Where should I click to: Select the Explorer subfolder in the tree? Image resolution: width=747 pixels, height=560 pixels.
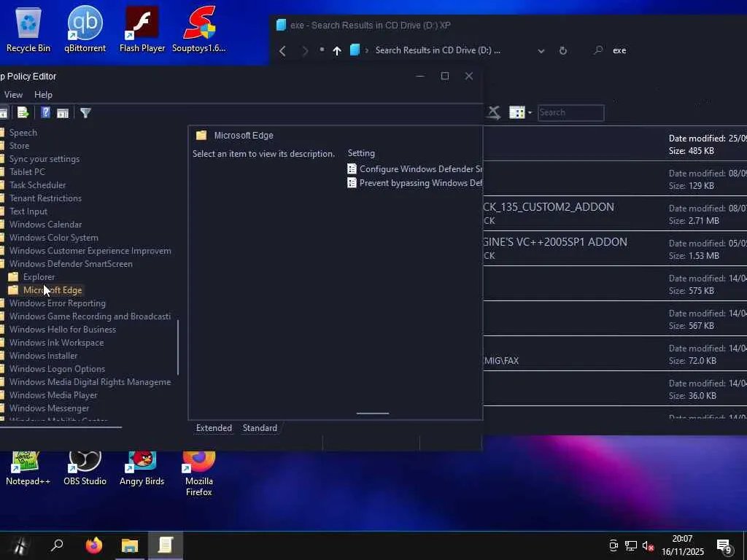[x=39, y=276]
